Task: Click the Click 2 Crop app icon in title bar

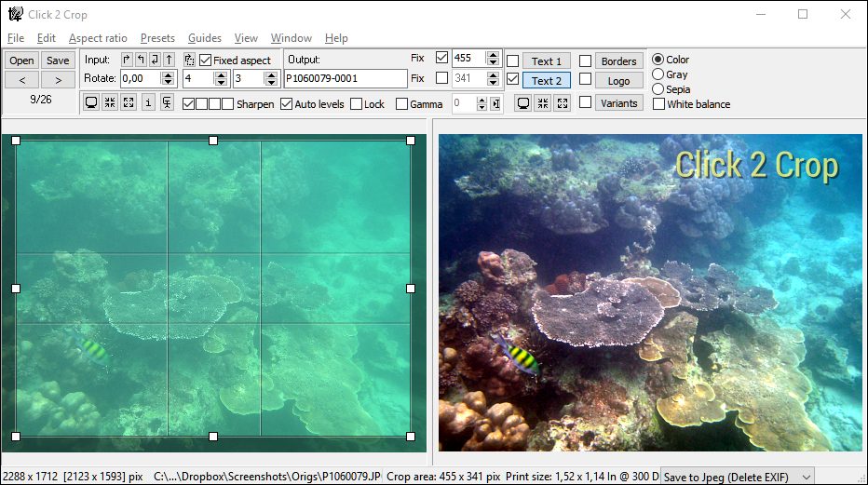Action: coord(16,14)
